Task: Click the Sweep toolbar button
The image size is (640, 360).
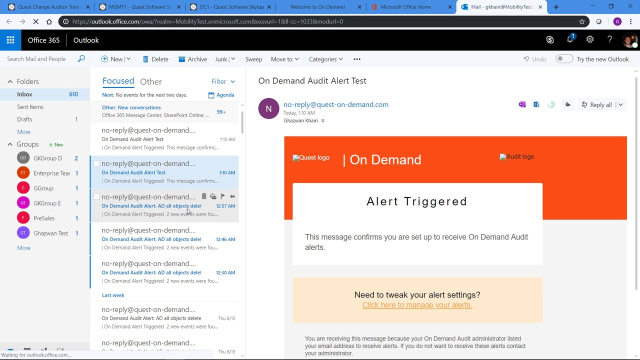Action: [x=253, y=59]
